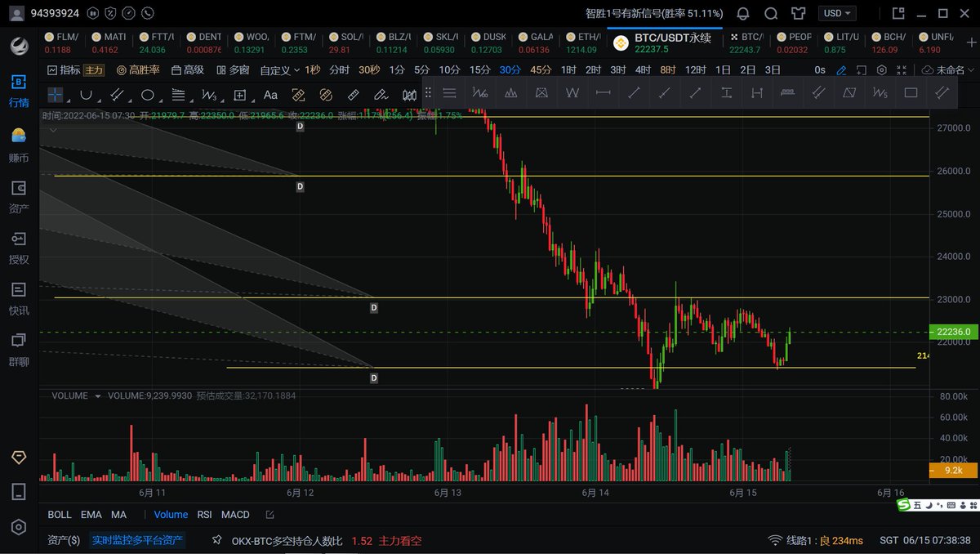Open the 指标 indicators button
This screenshot has width=980, height=554.
click(x=64, y=70)
